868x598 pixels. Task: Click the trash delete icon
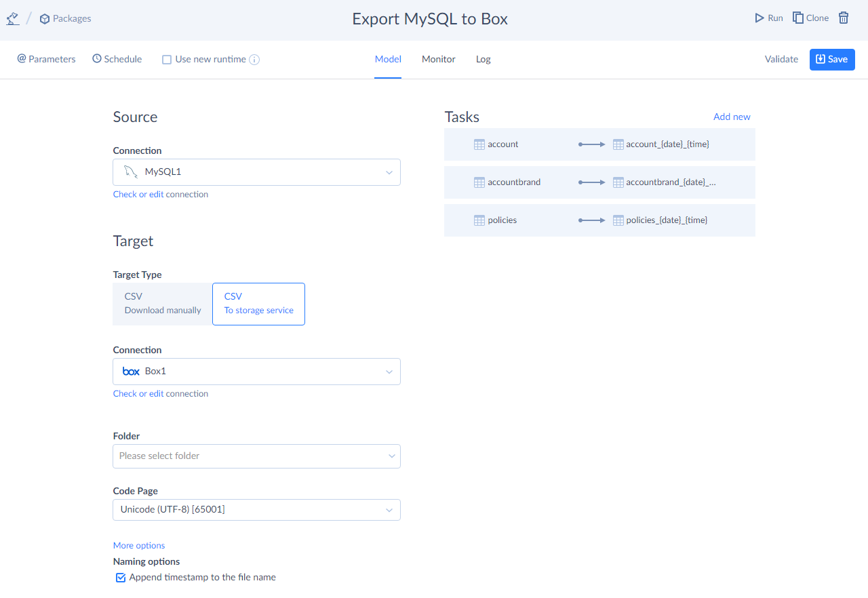point(844,18)
